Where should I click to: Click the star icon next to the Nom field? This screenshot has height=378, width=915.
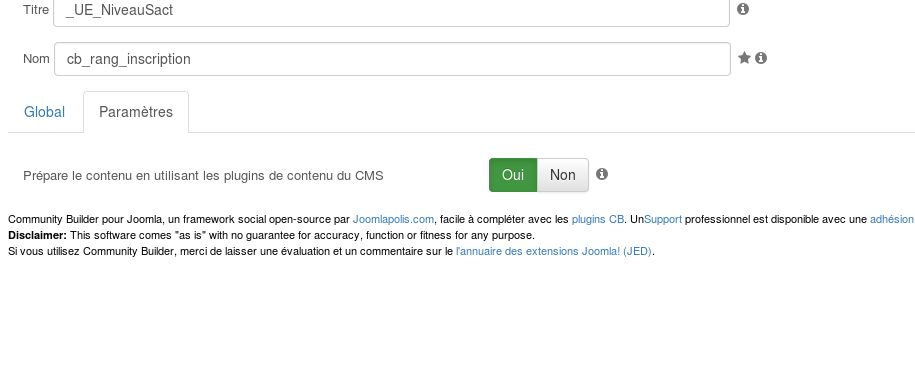click(x=744, y=58)
